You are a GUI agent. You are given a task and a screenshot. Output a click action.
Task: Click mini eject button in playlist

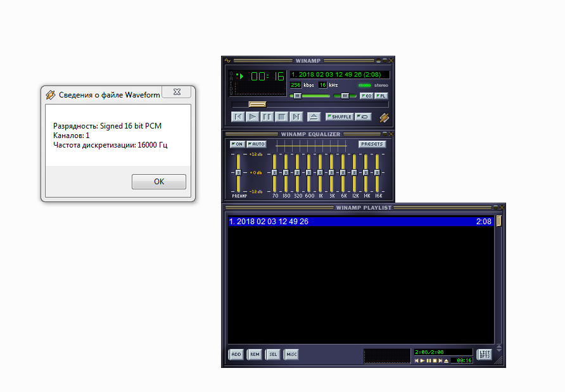(446, 361)
